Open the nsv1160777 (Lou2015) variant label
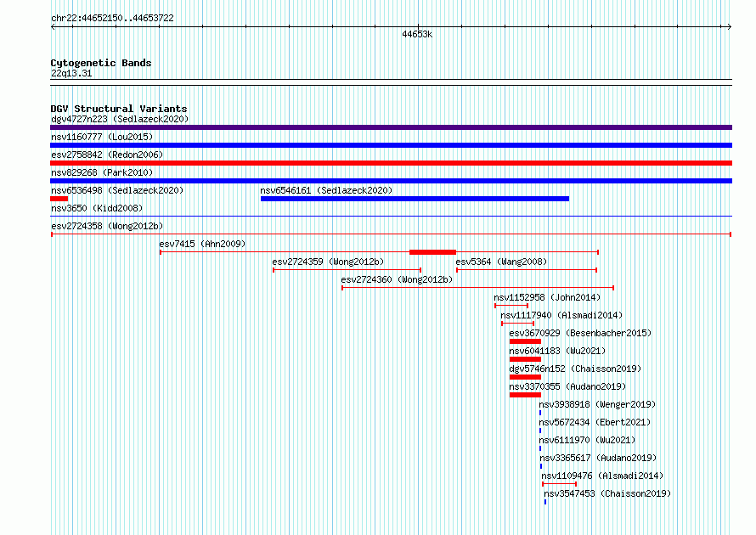The image size is (756, 535). coord(102,137)
